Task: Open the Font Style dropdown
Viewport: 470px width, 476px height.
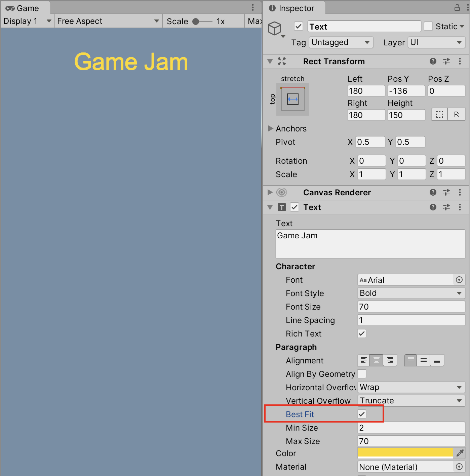Action: click(411, 293)
